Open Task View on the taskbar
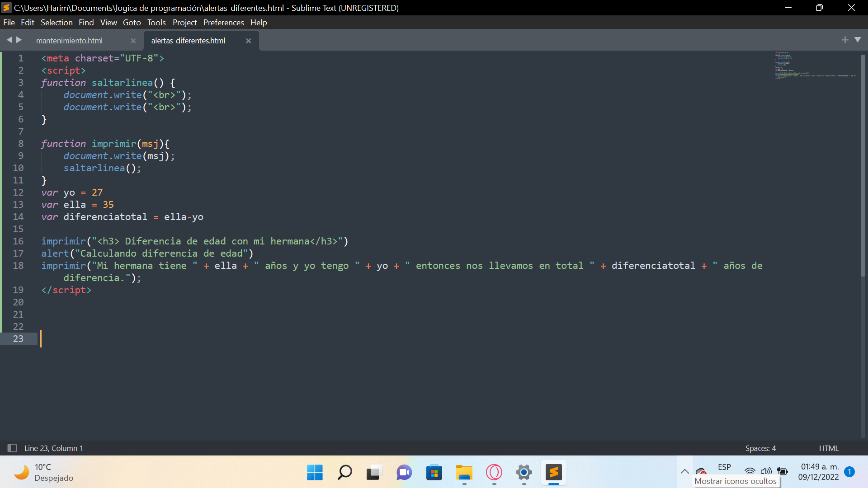The image size is (868, 488). click(x=374, y=473)
